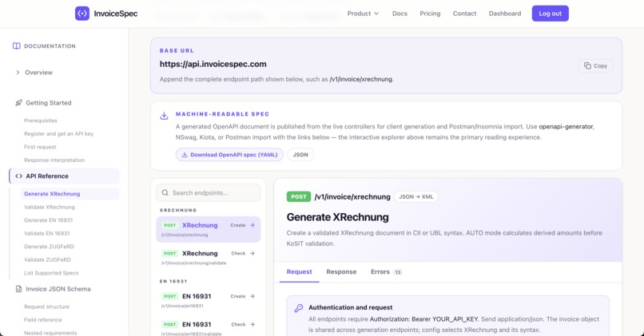
Task: Switch to the Response tab
Action: pyautogui.click(x=341, y=272)
